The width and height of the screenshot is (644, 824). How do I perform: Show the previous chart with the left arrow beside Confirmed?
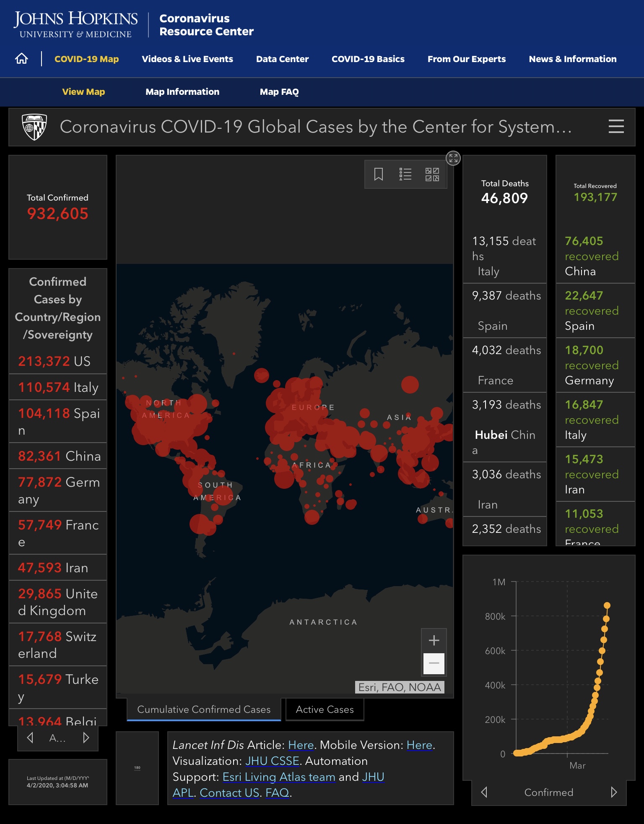pyautogui.click(x=484, y=792)
